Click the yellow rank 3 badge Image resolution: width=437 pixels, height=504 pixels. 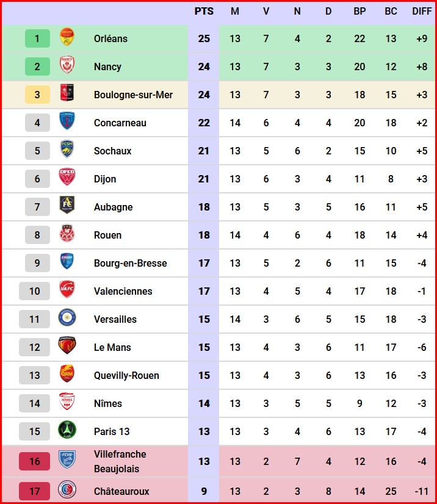pos(37,95)
